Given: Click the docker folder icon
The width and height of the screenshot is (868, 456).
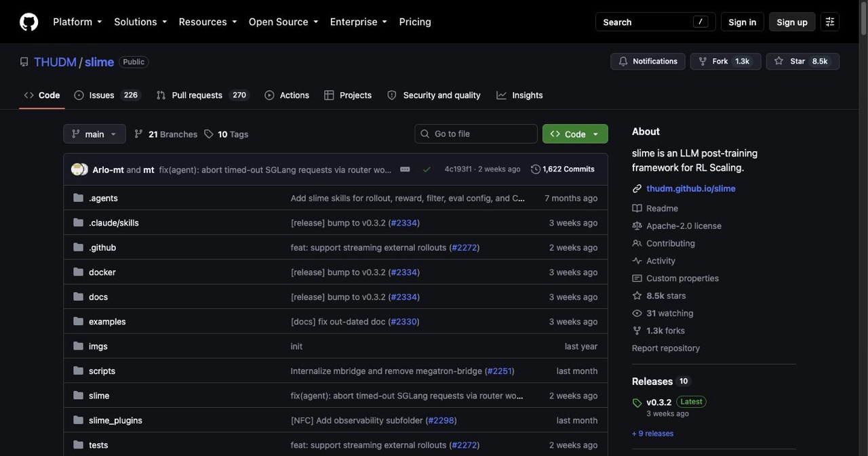Looking at the screenshot, I should [x=78, y=272].
